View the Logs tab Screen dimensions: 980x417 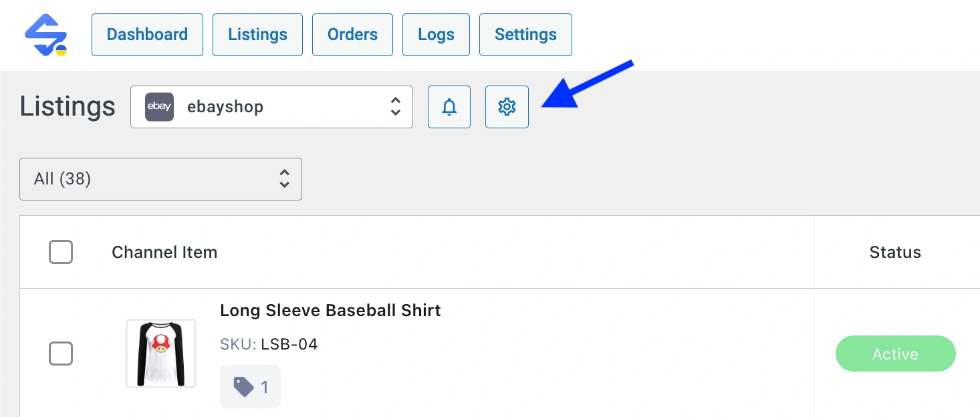pos(436,35)
